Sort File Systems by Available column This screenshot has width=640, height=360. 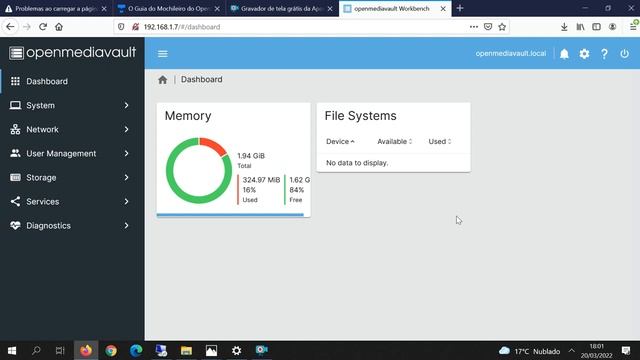[x=394, y=142]
